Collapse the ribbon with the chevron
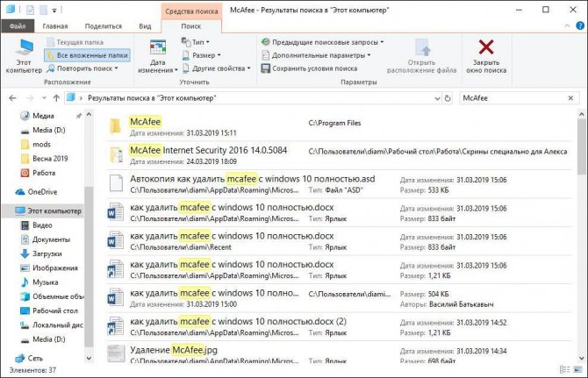 (567, 25)
